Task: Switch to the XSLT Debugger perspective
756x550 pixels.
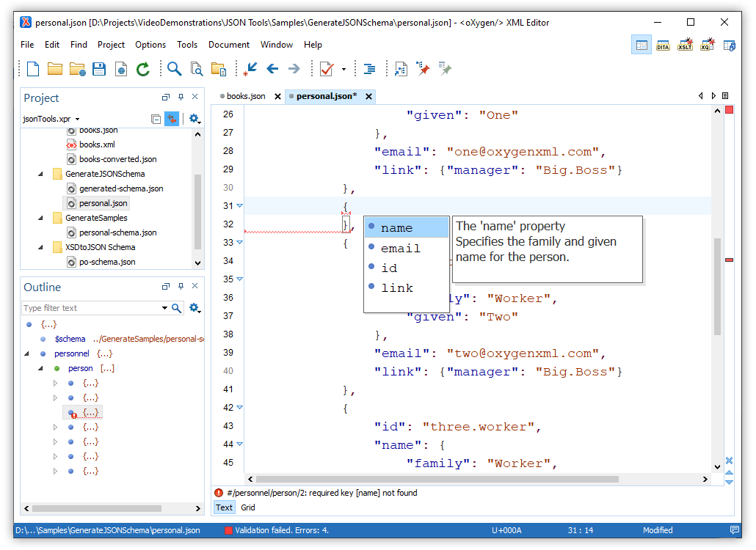Action: click(685, 45)
